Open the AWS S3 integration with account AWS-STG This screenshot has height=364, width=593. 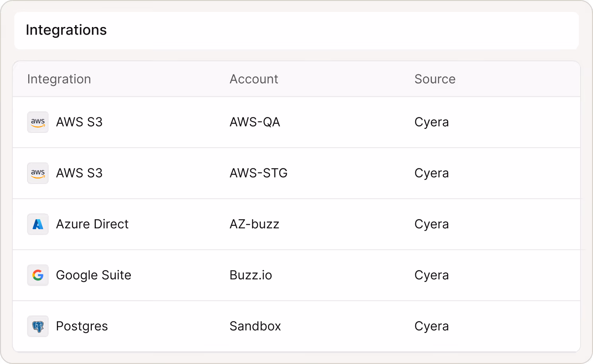pos(79,173)
